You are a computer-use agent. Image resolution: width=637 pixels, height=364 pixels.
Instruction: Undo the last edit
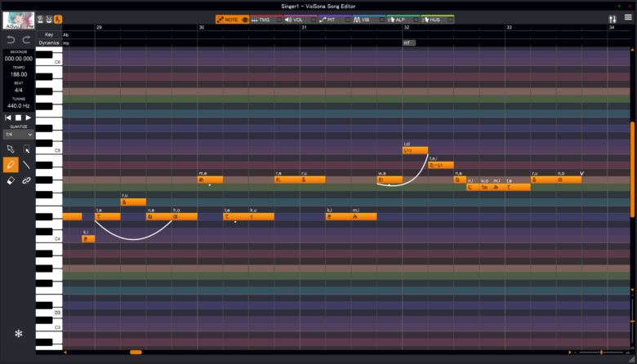tap(11, 39)
